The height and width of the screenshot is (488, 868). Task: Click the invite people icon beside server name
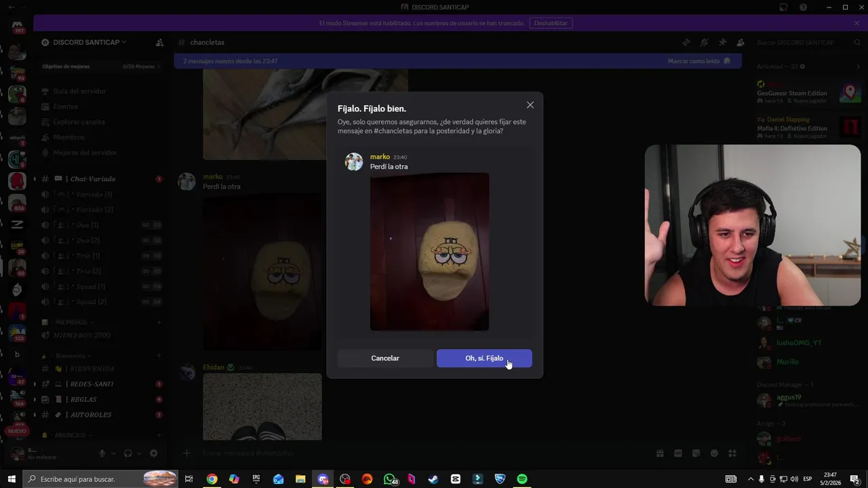tap(159, 42)
